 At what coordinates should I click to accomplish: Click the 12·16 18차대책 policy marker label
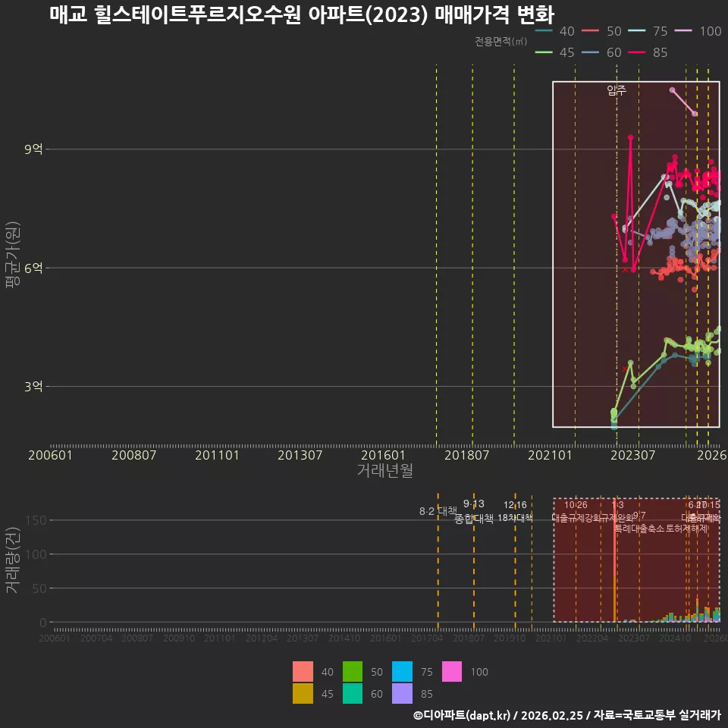(516, 511)
